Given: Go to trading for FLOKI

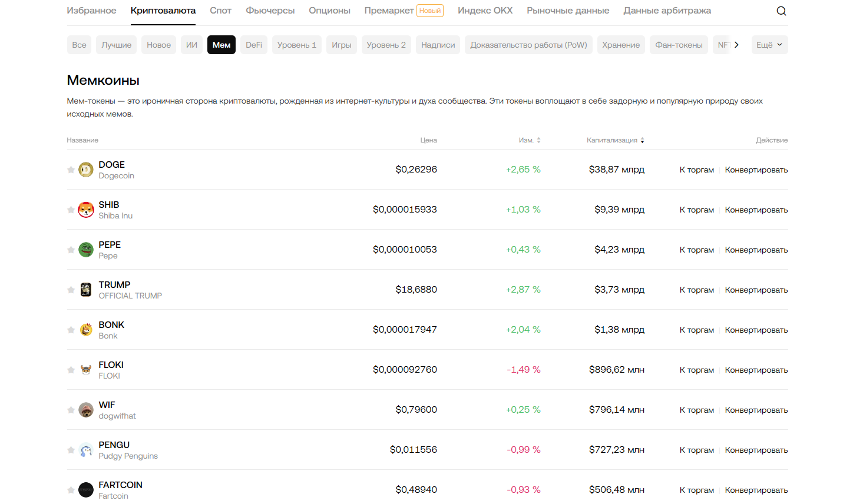Looking at the screenshot, I should pyautogui.click(x=697, y=370).
